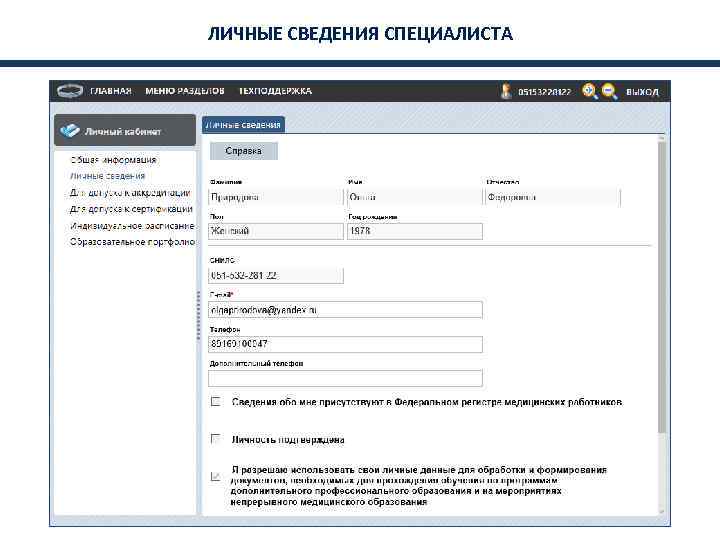
Task: Click the Телефон input field
Action: click(345, 344)
